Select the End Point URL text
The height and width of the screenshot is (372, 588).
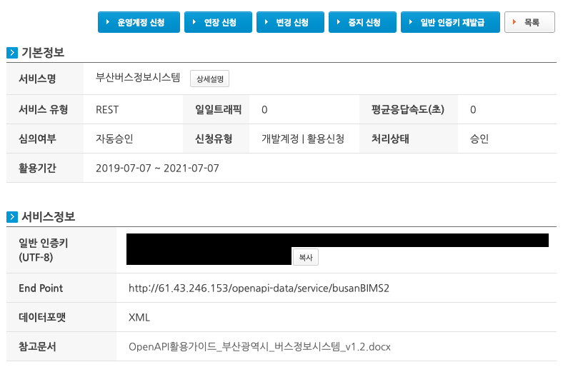pyautogui.click(x=259, y=288)
